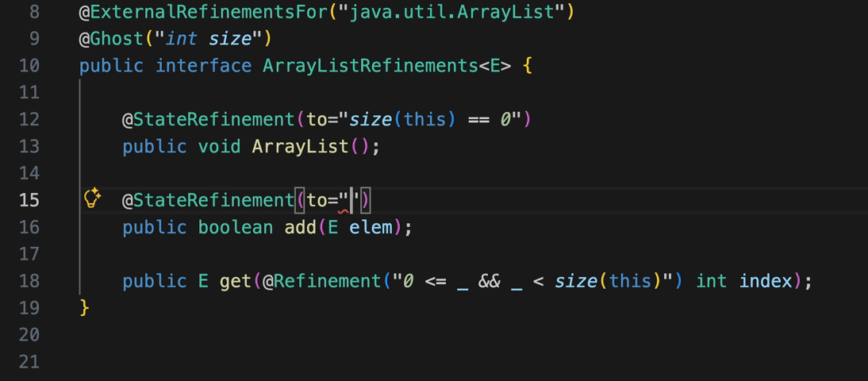Viewport: 868px width, 381px height.
Task: Select the ArrayListRefinements interface name
Action: tap(370, 66)
